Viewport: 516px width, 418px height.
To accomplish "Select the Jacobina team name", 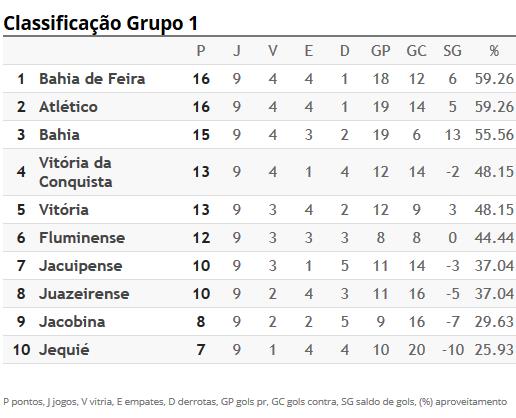I will 72,322.
